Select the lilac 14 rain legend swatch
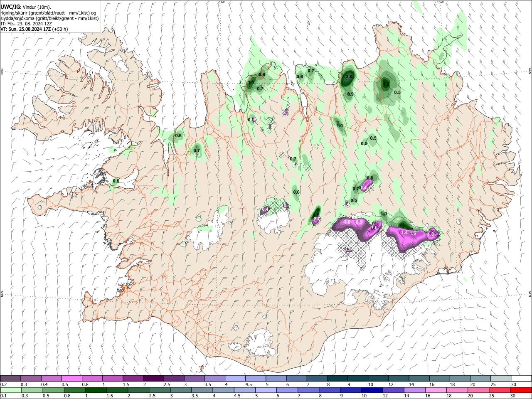532x399 pixels. coord(414,390)
